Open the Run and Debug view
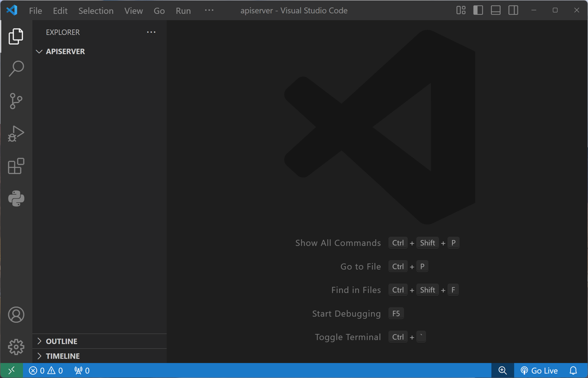The width and height of the screenshot is (588, 378). pyautogui.click(x=16, y=133)
